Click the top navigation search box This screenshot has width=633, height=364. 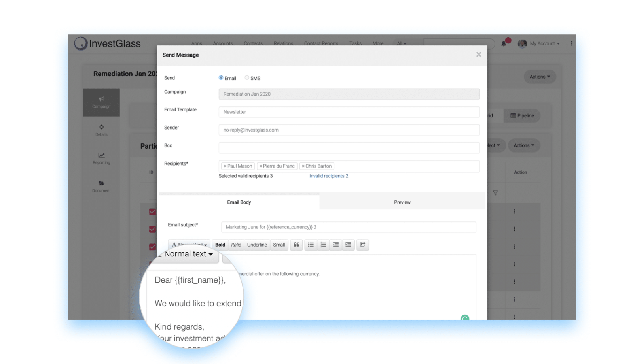pos(459,43)
